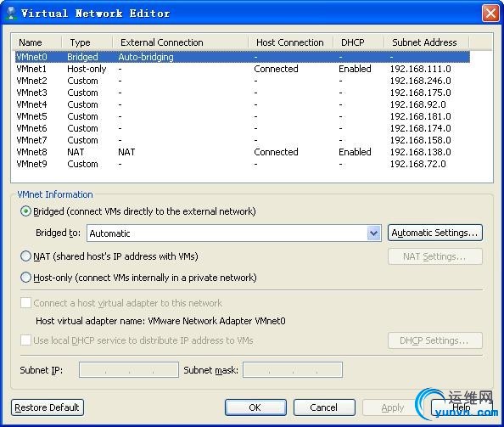Open the Bridged to Automatic dropdown

234,233
